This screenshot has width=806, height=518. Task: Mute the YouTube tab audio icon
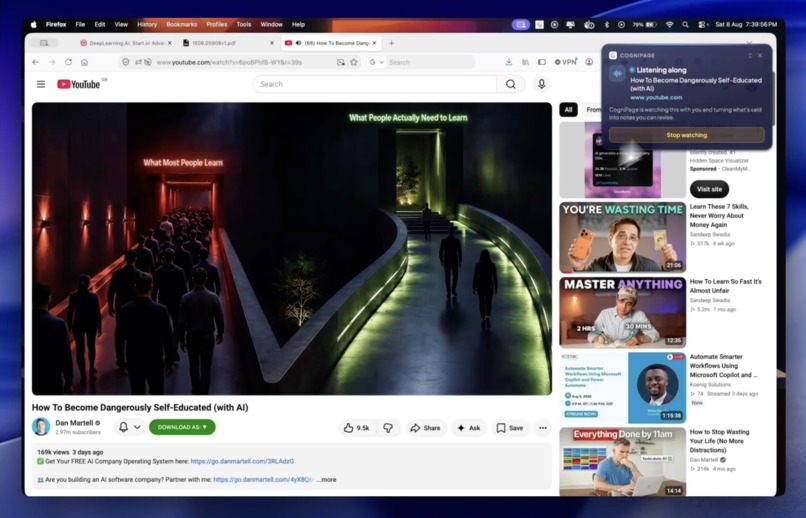point(298,43)
